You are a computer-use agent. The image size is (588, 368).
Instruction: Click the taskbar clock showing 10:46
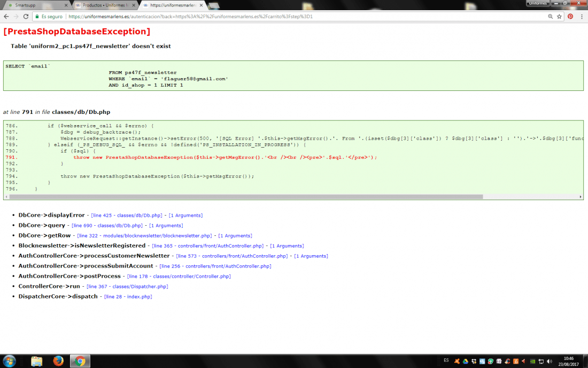(569, 361)
